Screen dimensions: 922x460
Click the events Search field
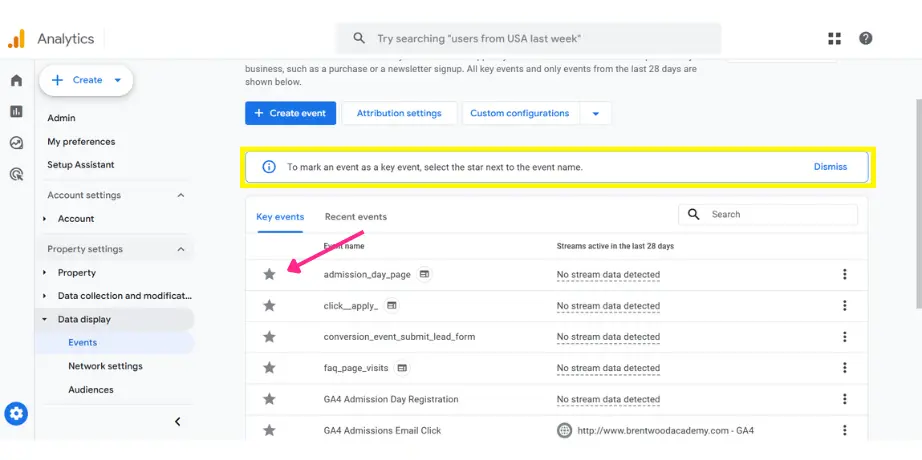pyautogui.click(x=778, y=214)
